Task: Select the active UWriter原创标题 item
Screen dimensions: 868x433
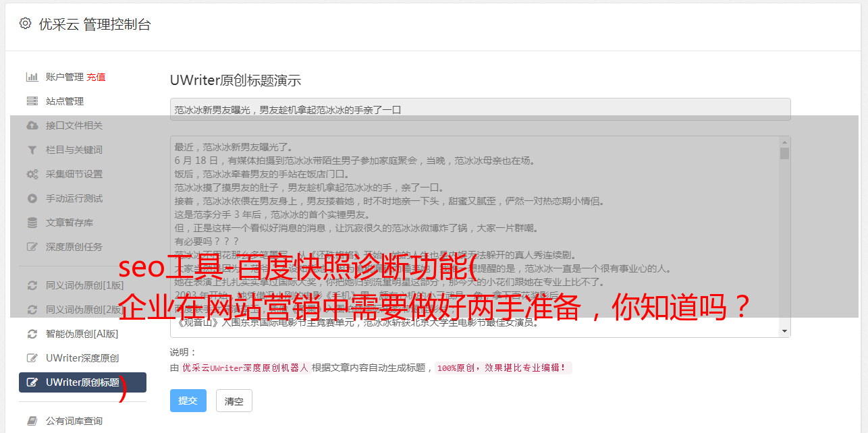Action: point(82,382)
